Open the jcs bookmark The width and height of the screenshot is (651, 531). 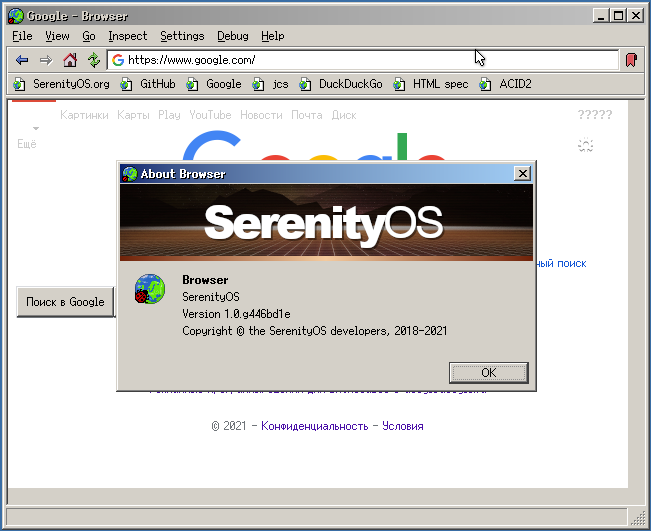point(280,84)
